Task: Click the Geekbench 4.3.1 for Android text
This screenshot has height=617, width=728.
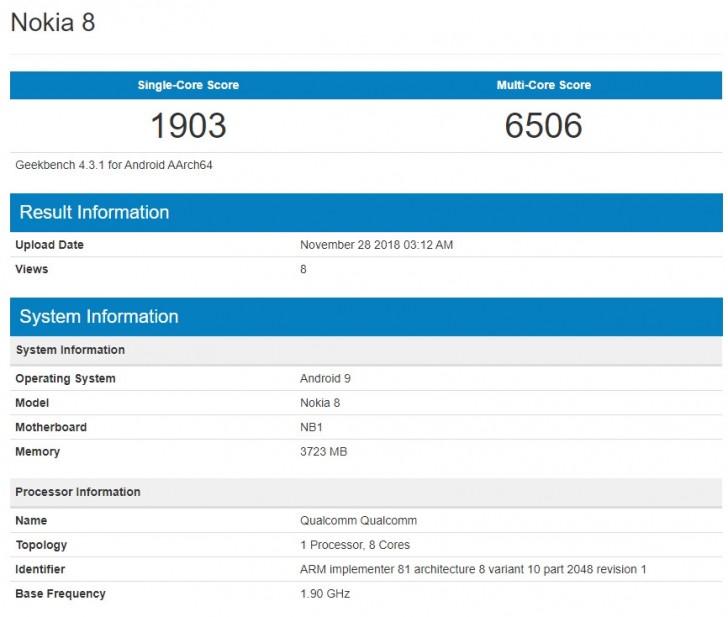Action: (114, 165)
